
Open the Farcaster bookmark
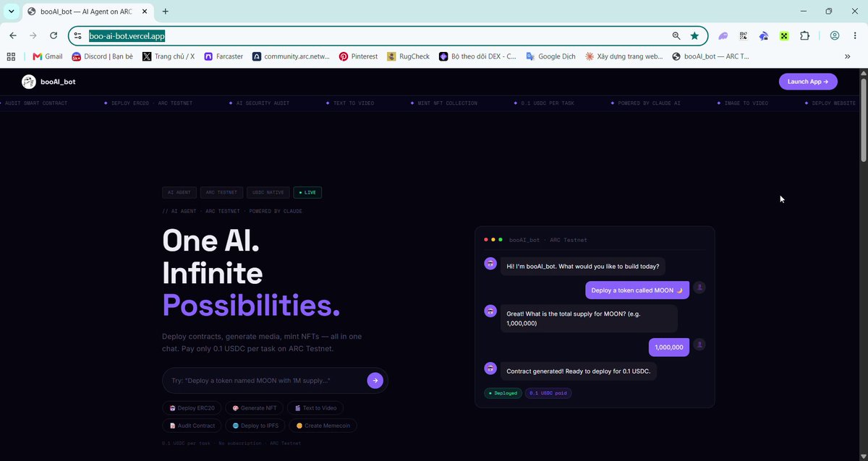point(224,56)
